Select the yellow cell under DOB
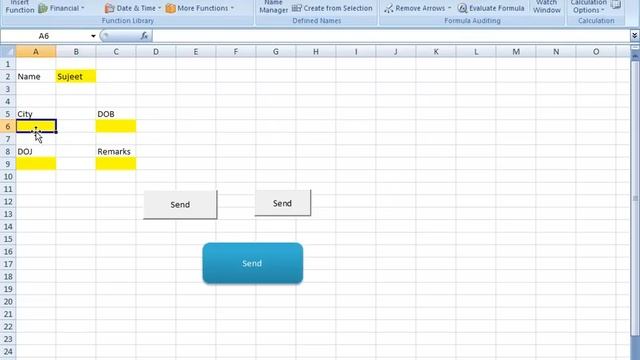 (x=116, y=126)
